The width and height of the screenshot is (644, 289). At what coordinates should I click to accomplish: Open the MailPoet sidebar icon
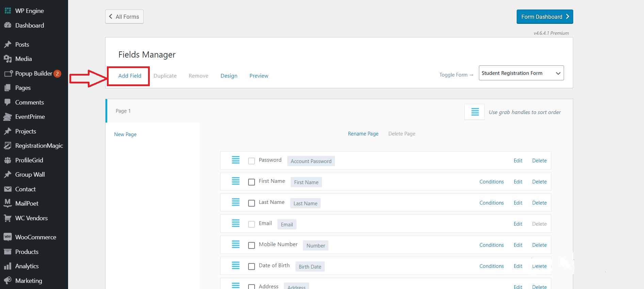click(x=7, y=203)
